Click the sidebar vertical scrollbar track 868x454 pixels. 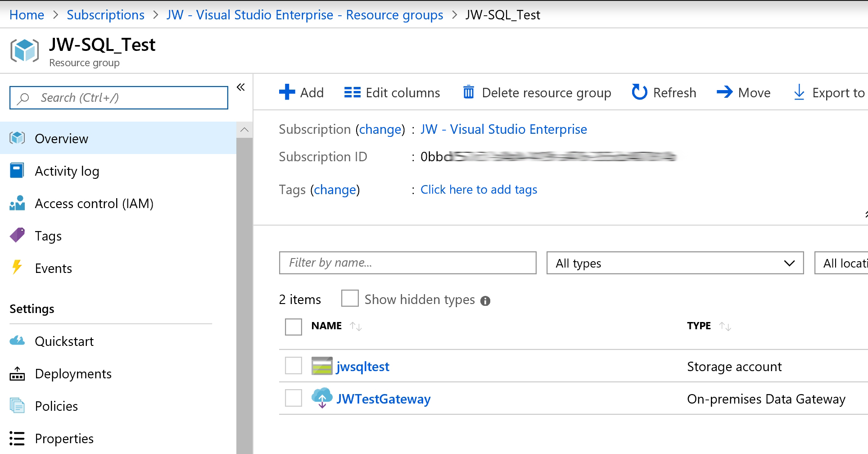(244, 295)
